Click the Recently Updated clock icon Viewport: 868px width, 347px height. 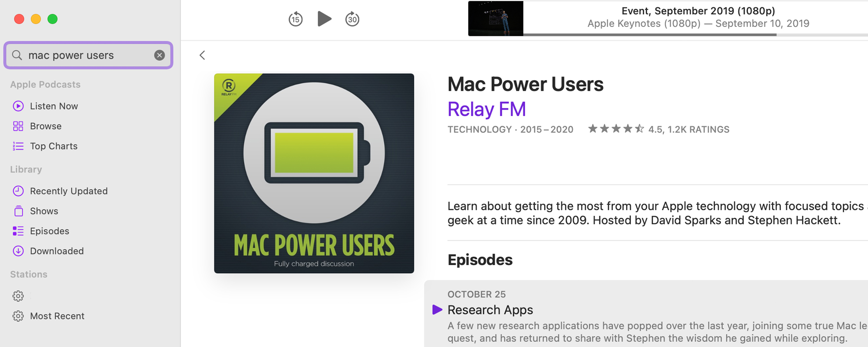point(18,191)
